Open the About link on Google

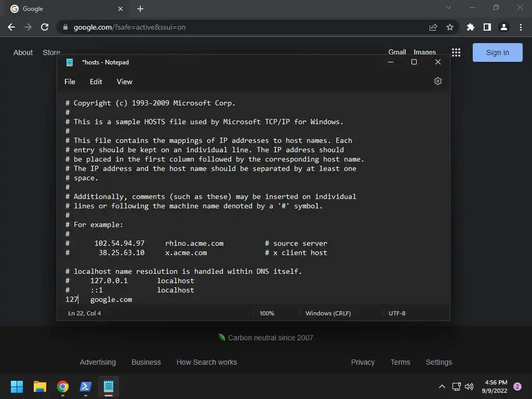pyautogui.click(x=23, y=52)
